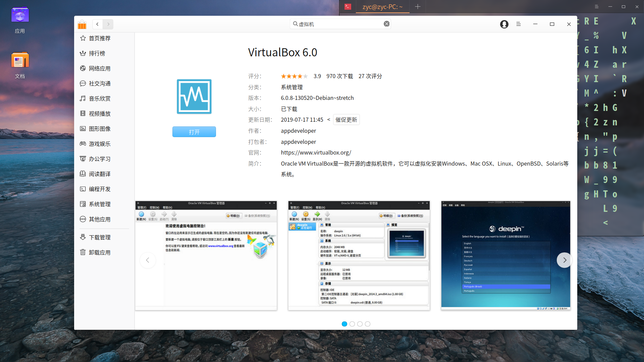Screen dimensions: 644x362
Task: Click the 催促更新 button
Action: [x=346, y=120]
